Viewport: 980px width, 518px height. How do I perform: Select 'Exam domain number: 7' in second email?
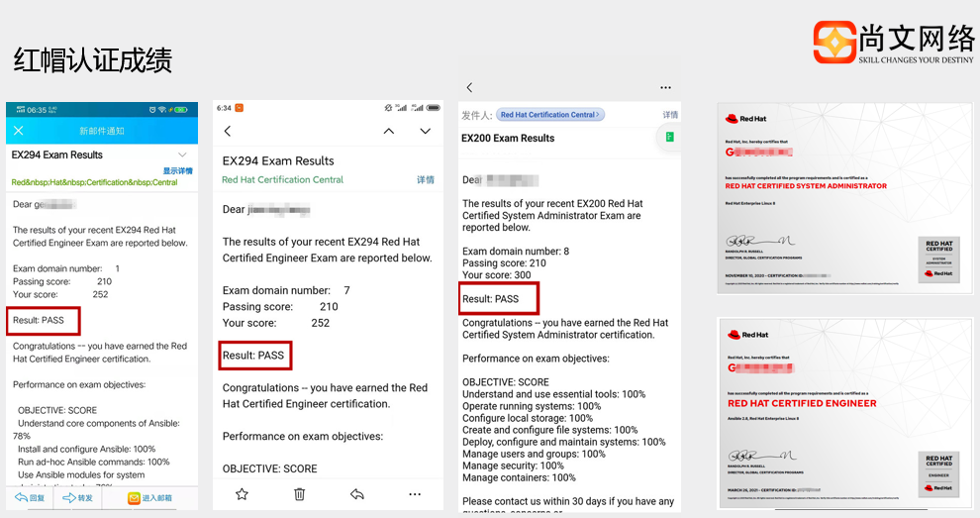(286, 290)
